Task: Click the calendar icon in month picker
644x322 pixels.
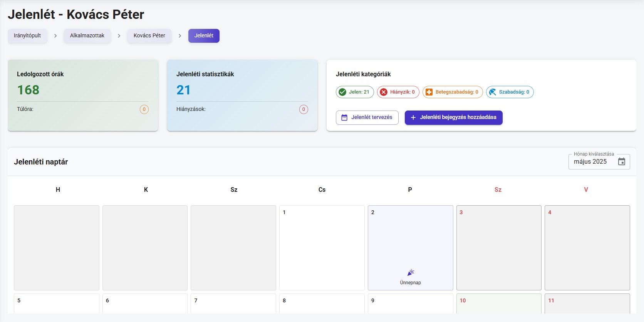Action: click(621, 162)
